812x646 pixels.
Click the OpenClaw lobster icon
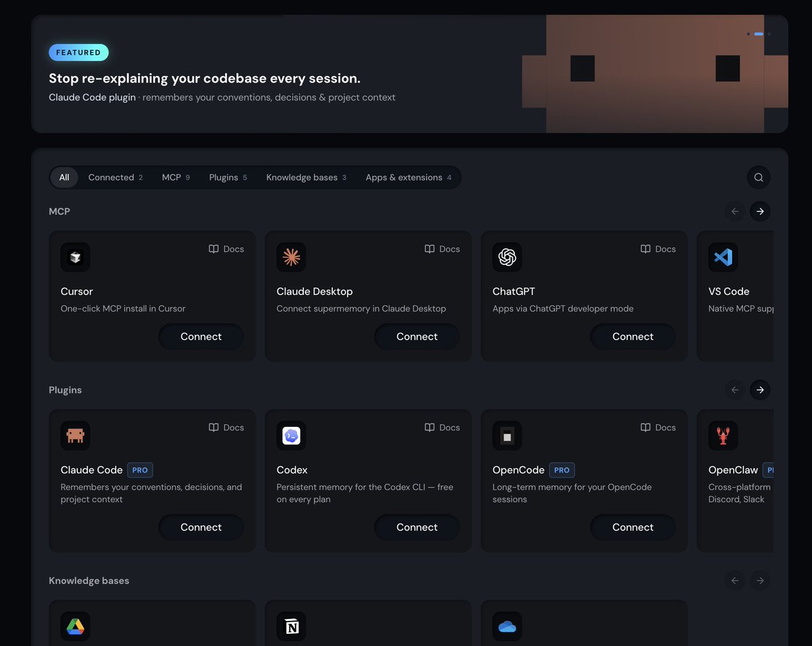tap(723, 436)
